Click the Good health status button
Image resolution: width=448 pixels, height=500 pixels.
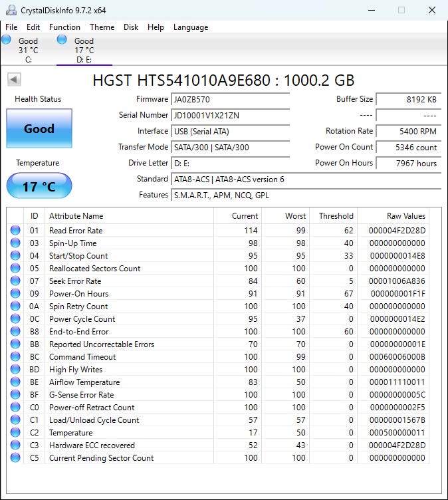click(x=39, y=129)
